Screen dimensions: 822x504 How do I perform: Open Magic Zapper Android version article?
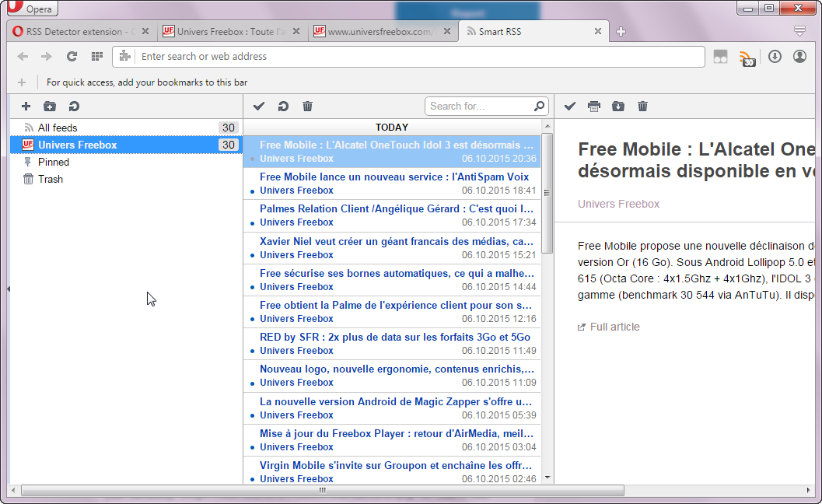tap(392, 408)
